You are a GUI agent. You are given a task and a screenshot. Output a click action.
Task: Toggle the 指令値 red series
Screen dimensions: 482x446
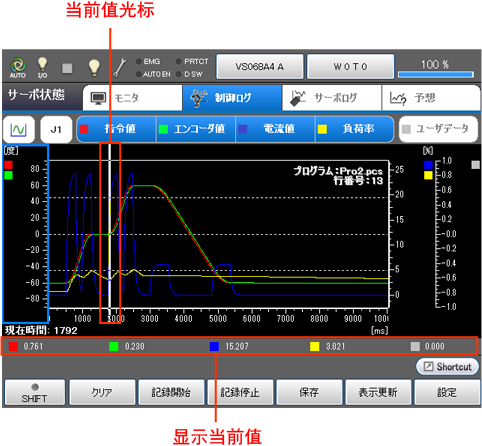(116, 129)
